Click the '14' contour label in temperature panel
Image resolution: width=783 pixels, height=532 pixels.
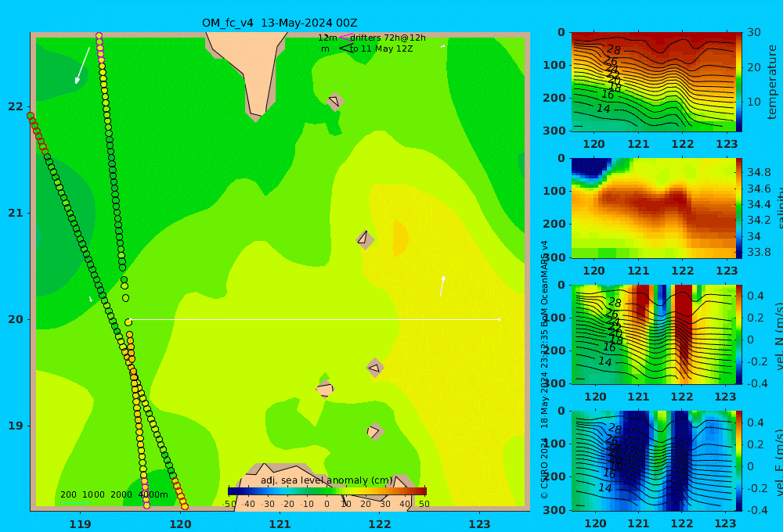tap(603, 108)
